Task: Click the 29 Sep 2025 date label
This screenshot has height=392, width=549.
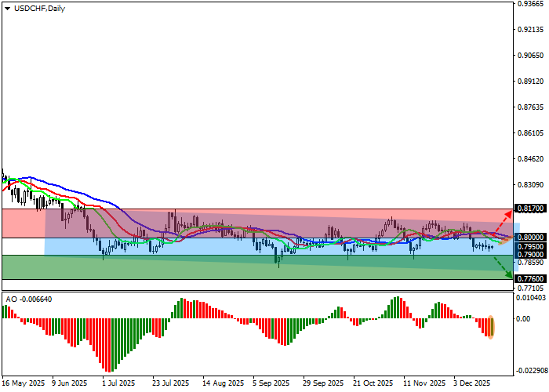Action: tap(323, 383)
